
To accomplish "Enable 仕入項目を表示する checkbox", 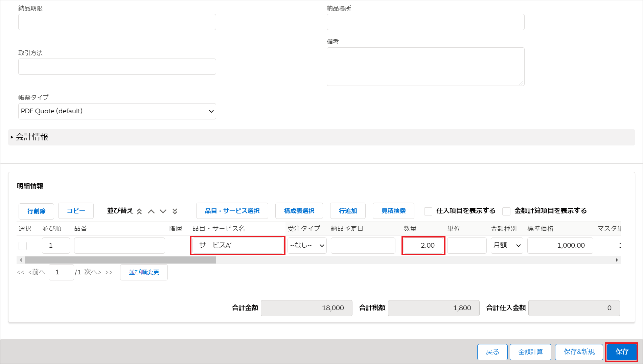I will click(x=428, y=211).
